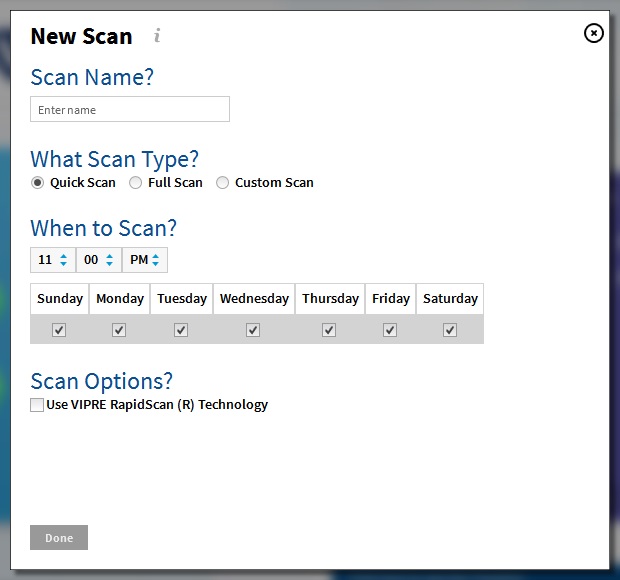Uncheck the Sunday checkbox
This screenshot has height=580, width=620.
coord(59,330)
